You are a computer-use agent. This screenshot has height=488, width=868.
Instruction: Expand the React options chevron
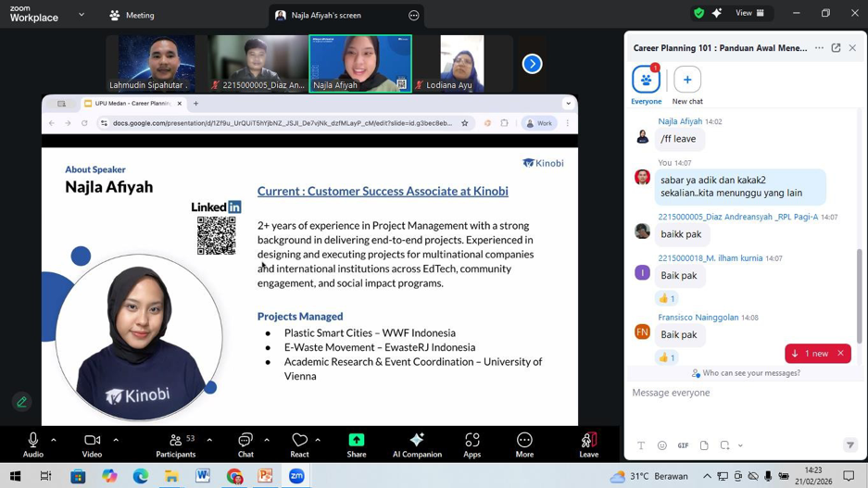click(x=318, y=440)
